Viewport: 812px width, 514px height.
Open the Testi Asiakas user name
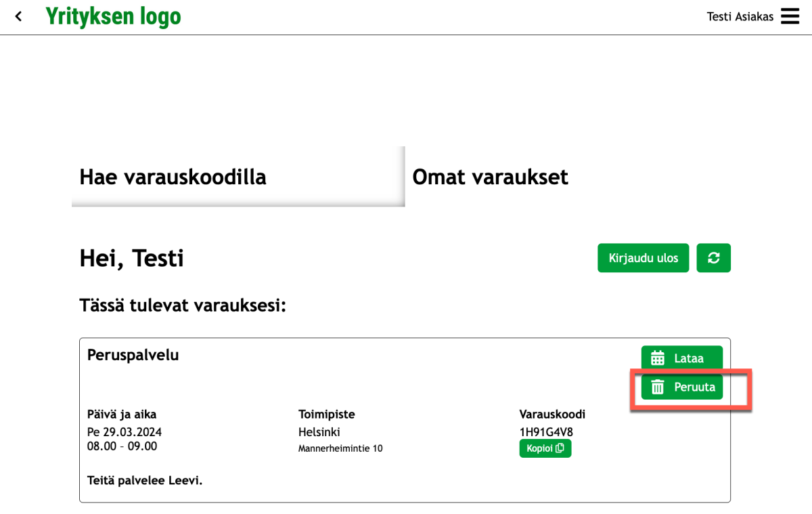740,17
